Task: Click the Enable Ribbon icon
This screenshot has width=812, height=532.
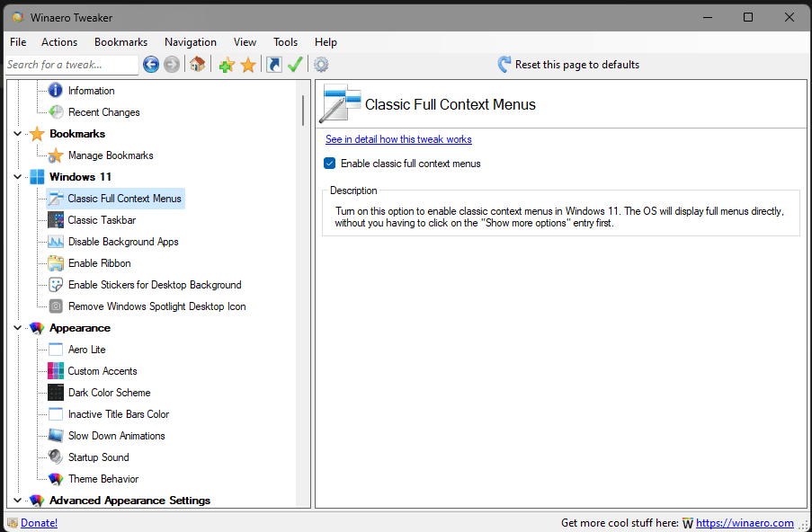Action: point(56,263)
